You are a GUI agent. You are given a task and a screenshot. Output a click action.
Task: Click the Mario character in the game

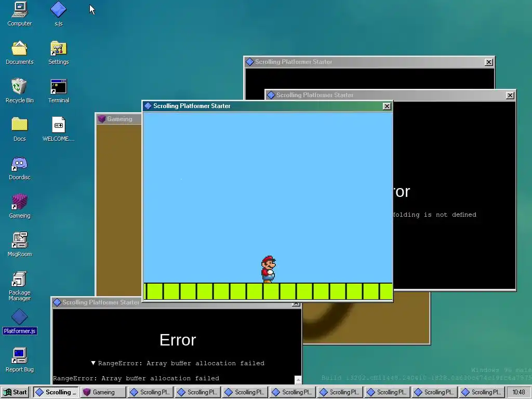pyautogui.click(x=269, y=269)
